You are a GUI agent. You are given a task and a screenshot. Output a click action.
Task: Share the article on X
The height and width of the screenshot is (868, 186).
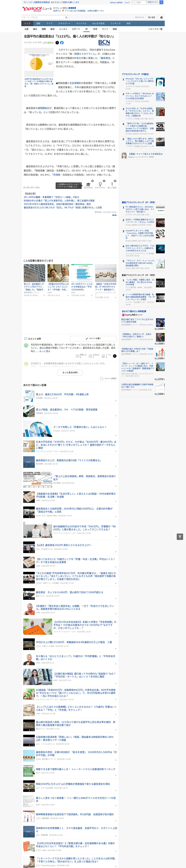tap(57, 43)
